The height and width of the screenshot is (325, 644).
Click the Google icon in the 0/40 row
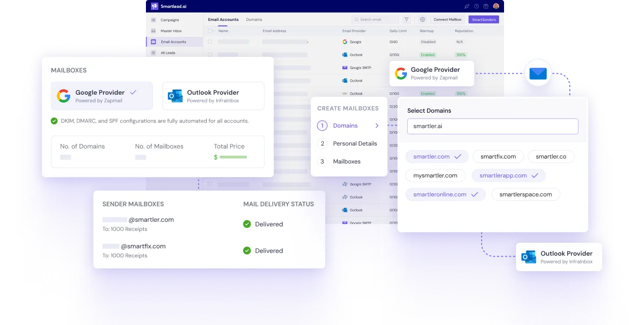[345, 42]
